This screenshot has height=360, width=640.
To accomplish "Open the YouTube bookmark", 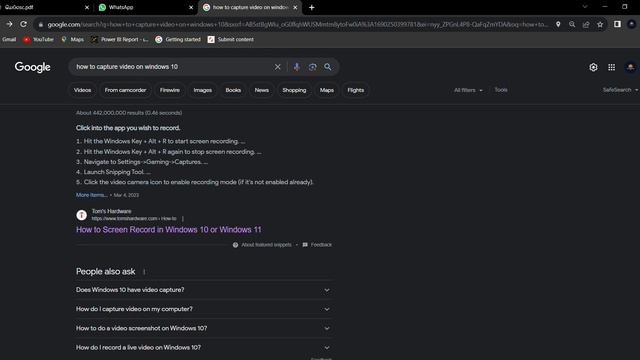I will (38, 40).
